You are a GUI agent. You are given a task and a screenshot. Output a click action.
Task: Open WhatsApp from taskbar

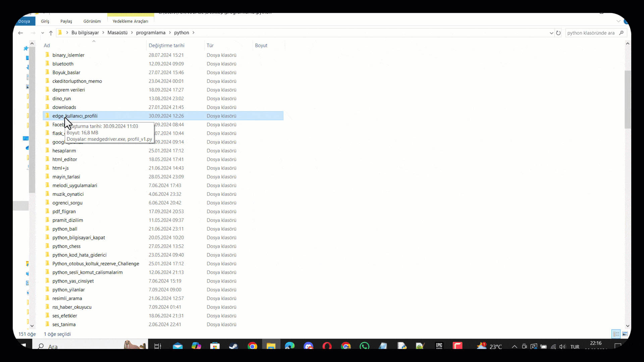pos(364,346)
